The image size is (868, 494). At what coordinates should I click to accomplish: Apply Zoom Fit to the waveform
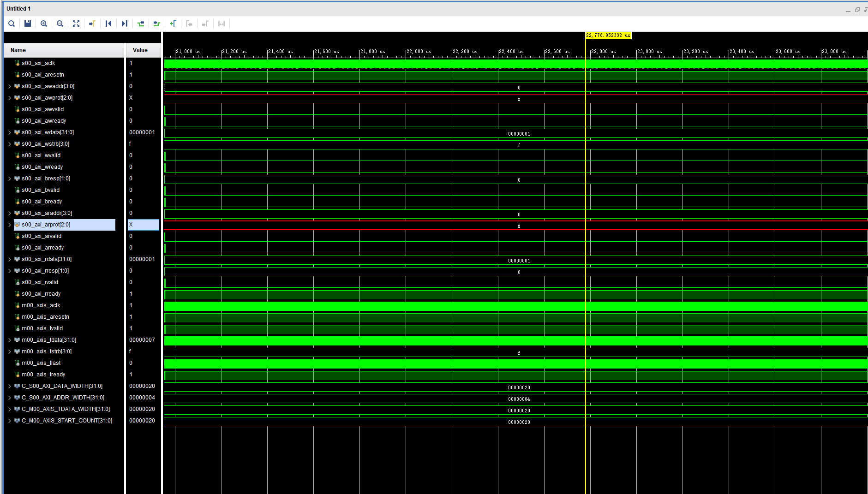(x=76, y=24)
